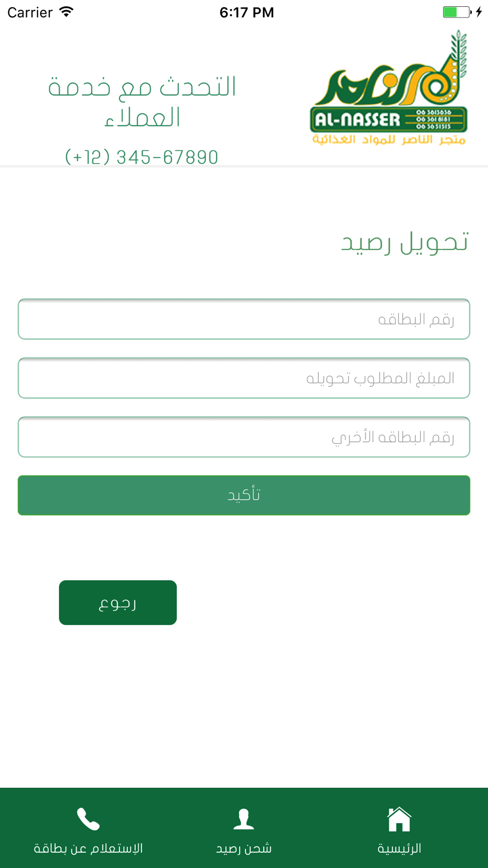
Task: Switch to the شحن رصيد tab label
Action: tap(244, 848)
